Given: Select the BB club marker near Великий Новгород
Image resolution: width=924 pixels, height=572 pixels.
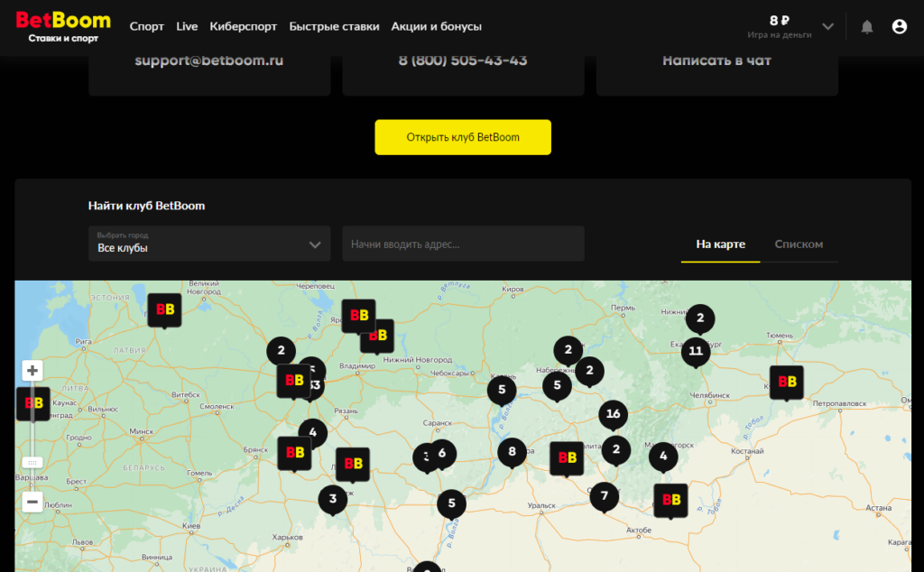Looking at the screenshot, I should 164,310.
